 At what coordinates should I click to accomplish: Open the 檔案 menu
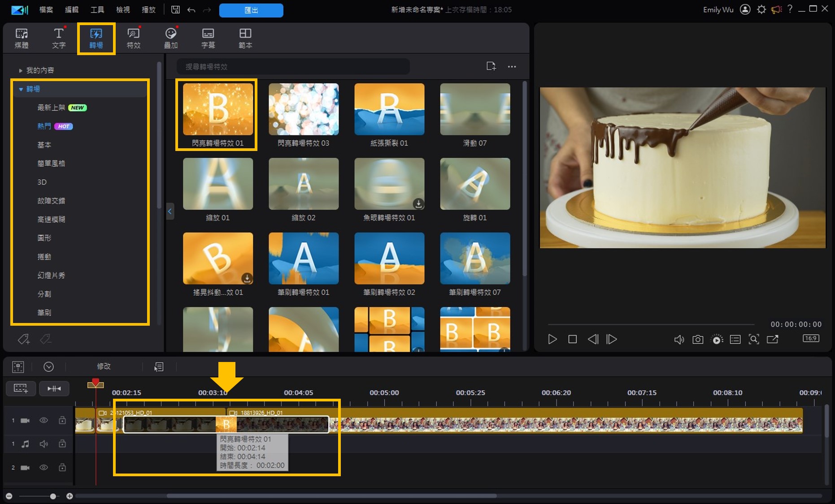46,10
